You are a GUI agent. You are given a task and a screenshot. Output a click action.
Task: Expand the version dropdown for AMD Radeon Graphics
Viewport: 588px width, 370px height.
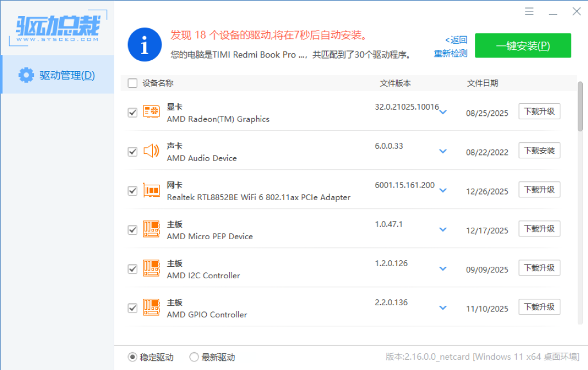443,112
